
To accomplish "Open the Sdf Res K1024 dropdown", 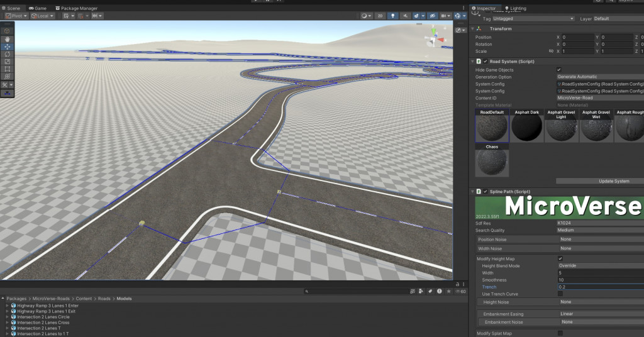I will (600, 223).
